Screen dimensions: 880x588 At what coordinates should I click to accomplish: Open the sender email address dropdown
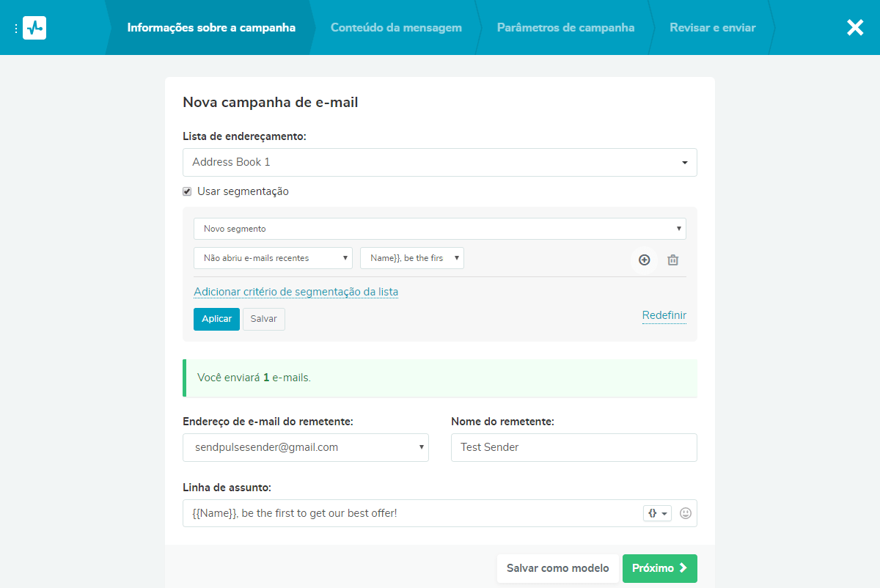[306, 447]
